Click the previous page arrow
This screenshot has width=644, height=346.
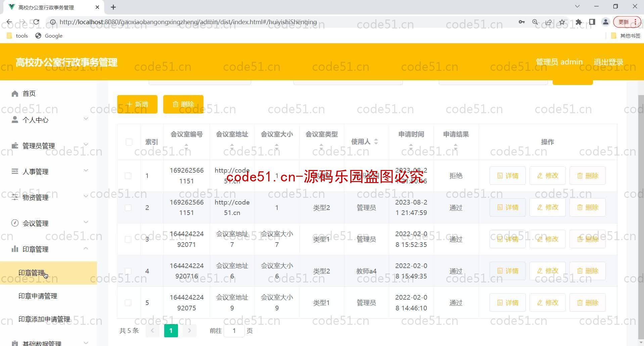[152, 331]
